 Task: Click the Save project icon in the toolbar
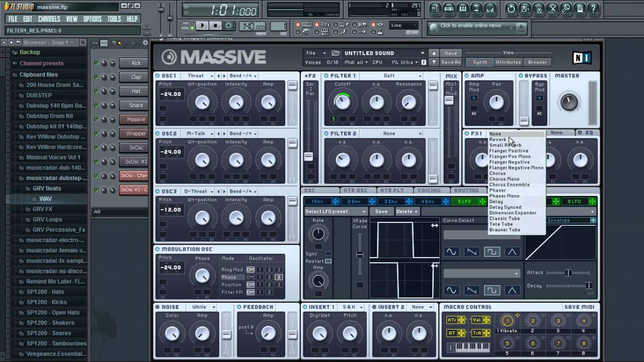pyautogui.click(x=525, y=9)
